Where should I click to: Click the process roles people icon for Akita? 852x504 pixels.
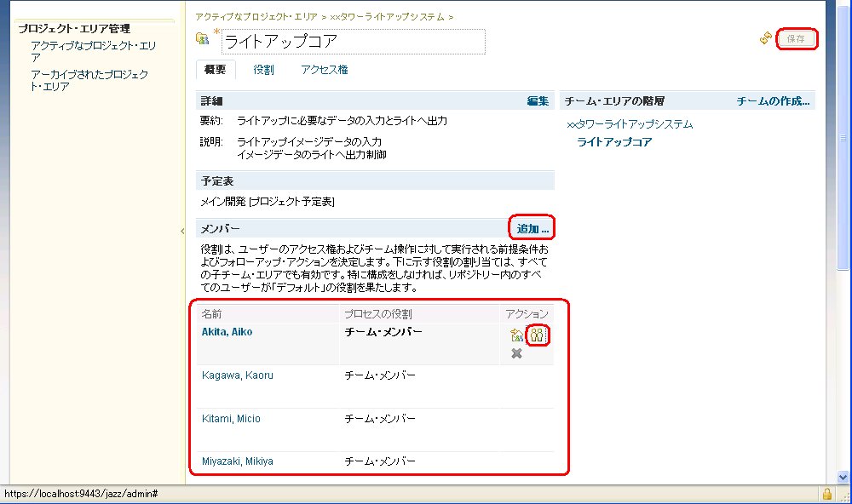537,335
